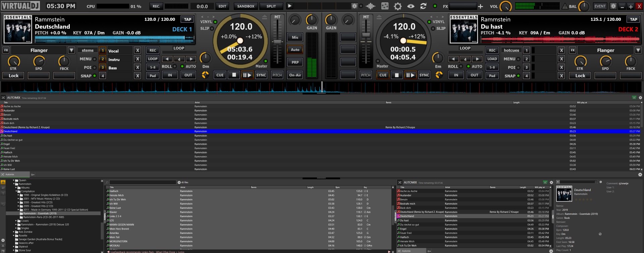
Task: Click the SPLIT button
Action: 271,6
